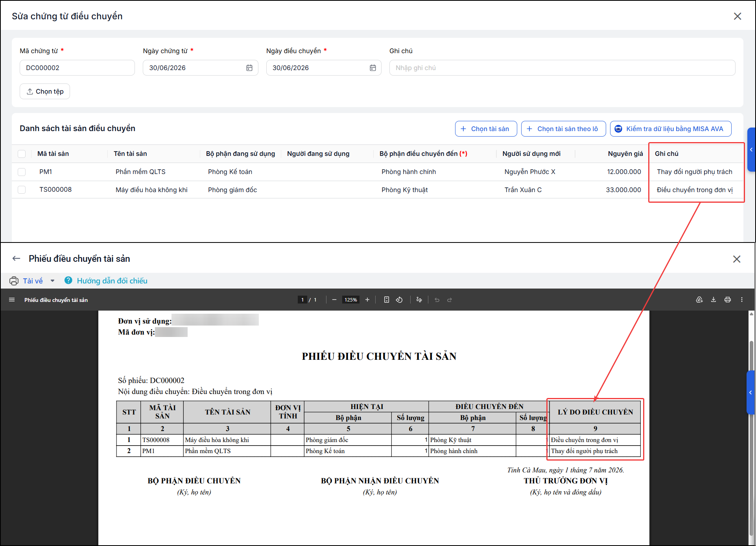Click the 33.000.000 price cell
This screenshot has width=756, height=546.
(x=623, y=190)
